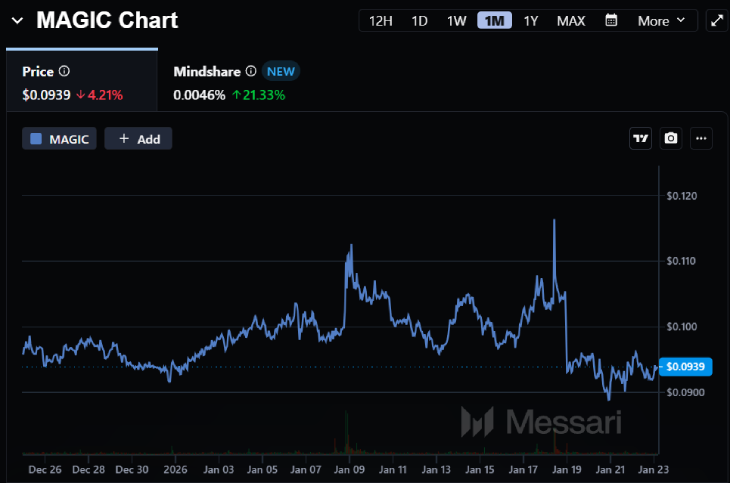Switch chart range to 1D
The width and height of the screenshot is (730, 483).
coord(420,20)
